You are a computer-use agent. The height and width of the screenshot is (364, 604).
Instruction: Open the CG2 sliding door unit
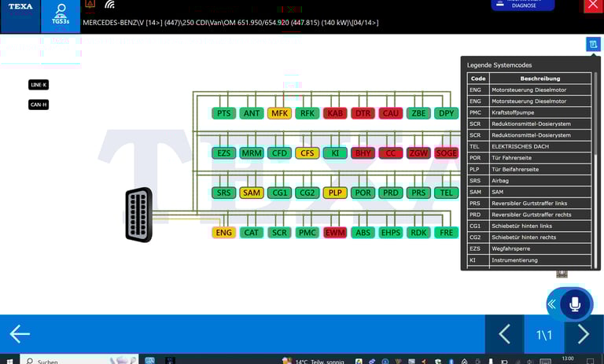308,193
